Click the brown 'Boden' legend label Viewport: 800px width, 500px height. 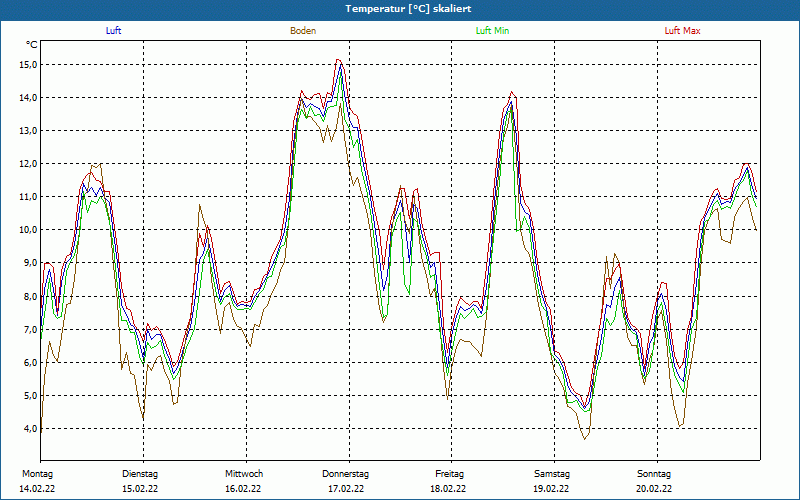303,31
